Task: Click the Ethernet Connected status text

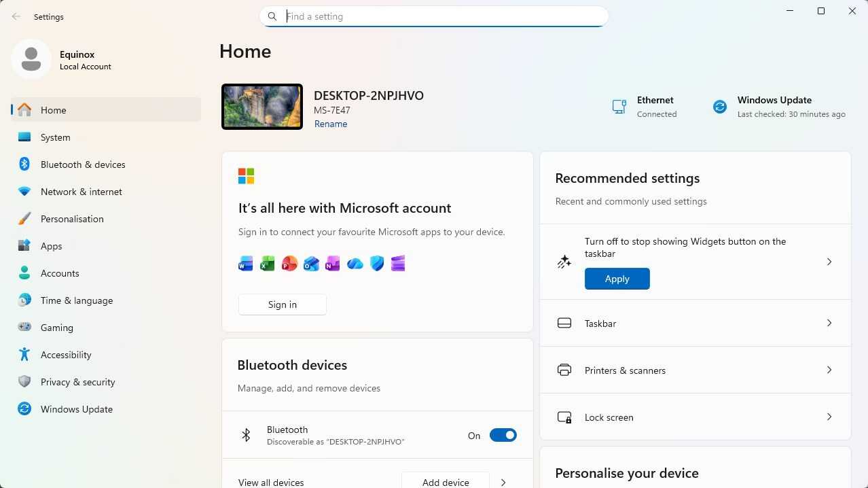Action: pyautogui.click(x=657, y=107)
